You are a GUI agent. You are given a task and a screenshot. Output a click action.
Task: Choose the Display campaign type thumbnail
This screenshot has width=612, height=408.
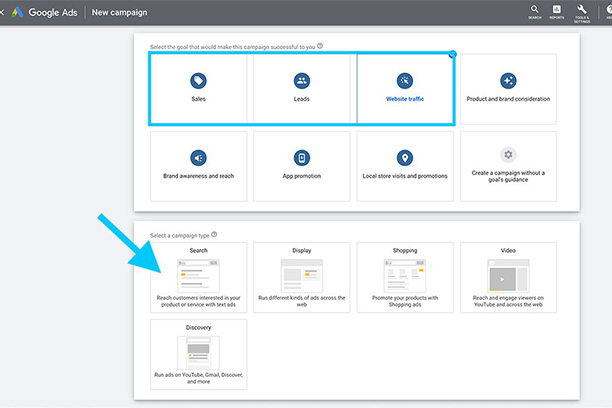tap(302, 276)
